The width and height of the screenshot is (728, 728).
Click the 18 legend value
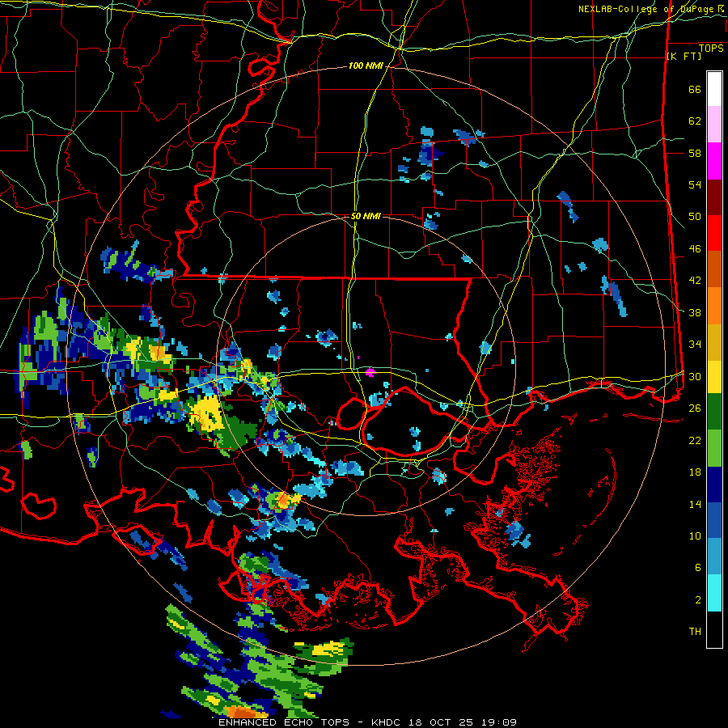695,472
